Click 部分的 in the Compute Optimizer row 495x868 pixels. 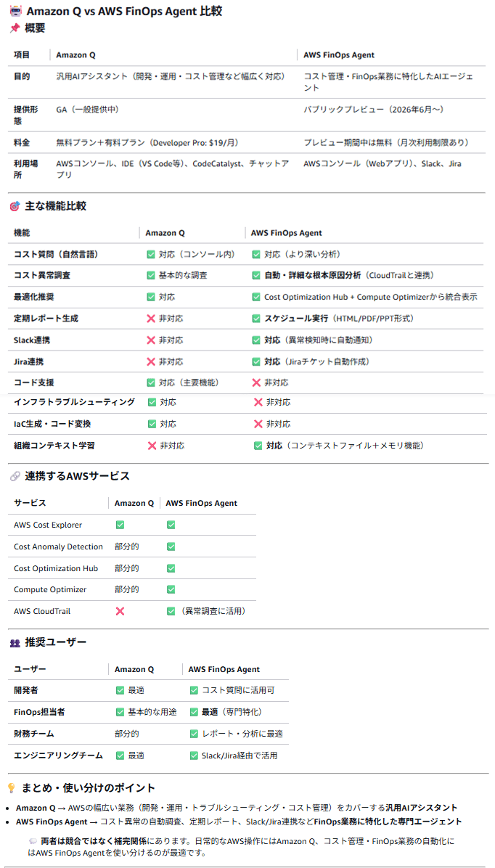click(127, 589)
